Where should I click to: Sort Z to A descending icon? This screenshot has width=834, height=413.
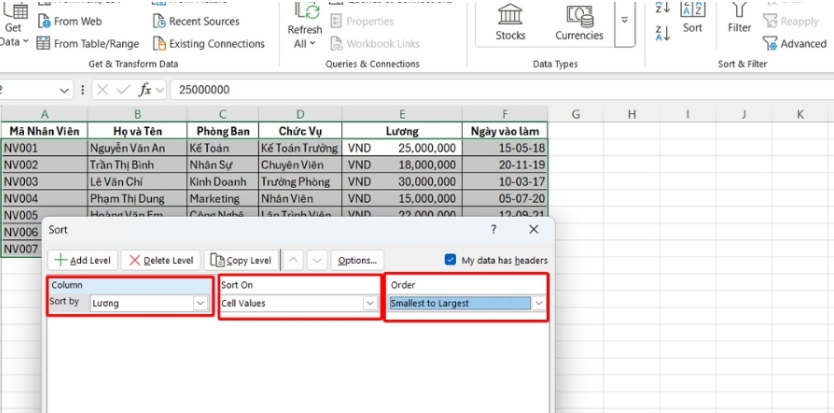(663, 33)
